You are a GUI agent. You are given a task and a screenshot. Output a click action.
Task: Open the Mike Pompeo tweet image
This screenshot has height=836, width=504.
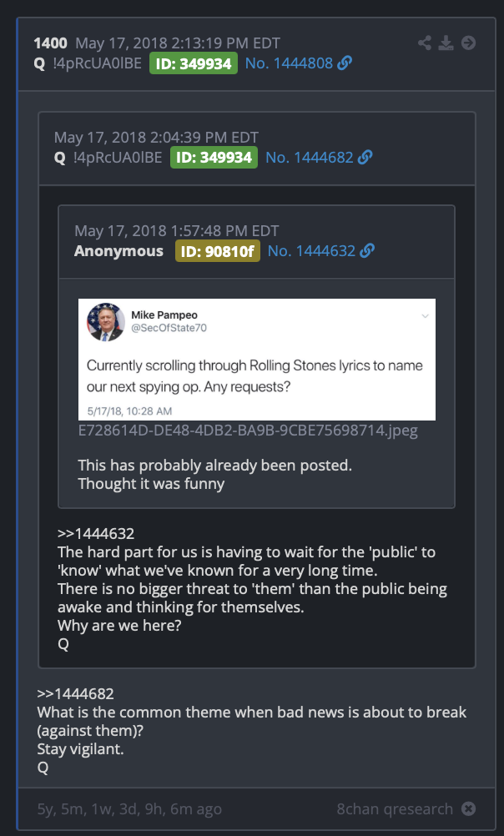[257, 360]
